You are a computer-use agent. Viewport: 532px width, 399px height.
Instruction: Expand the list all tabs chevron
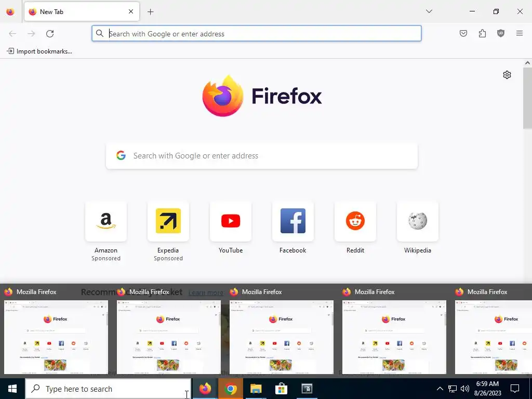(x=429, y=11)
